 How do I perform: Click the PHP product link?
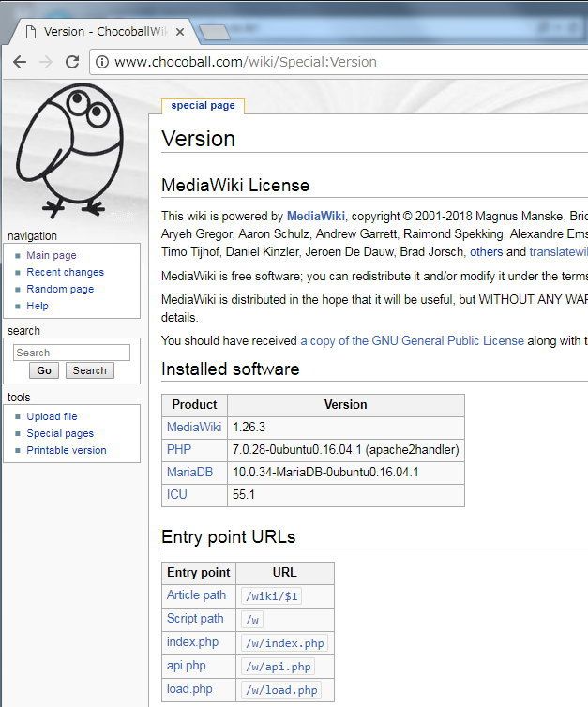179,449
